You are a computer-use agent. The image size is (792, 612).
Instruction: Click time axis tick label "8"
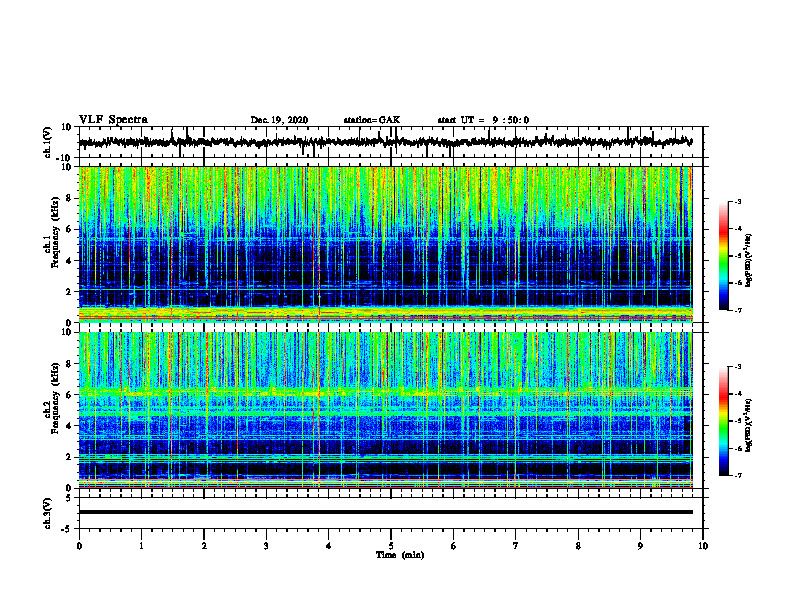click(x=578, y=546)
